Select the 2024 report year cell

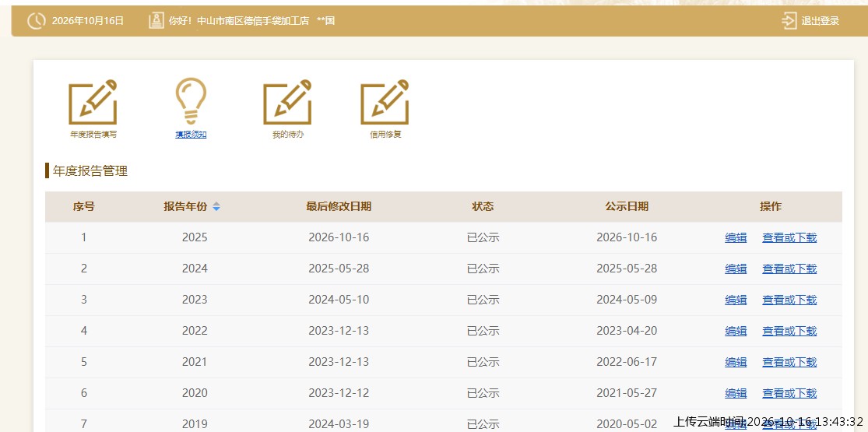click(195, 269)
